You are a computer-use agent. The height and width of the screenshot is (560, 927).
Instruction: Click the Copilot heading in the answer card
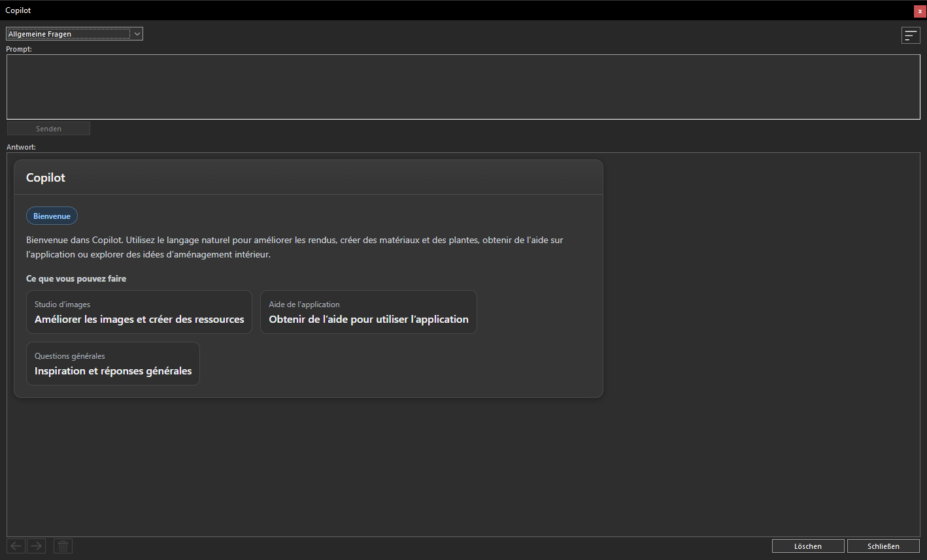(x=46, y=178)
